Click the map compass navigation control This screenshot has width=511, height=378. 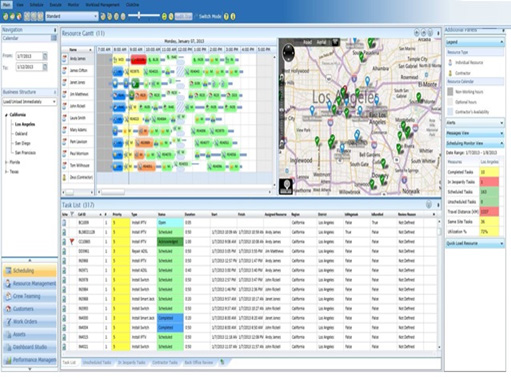288,52
